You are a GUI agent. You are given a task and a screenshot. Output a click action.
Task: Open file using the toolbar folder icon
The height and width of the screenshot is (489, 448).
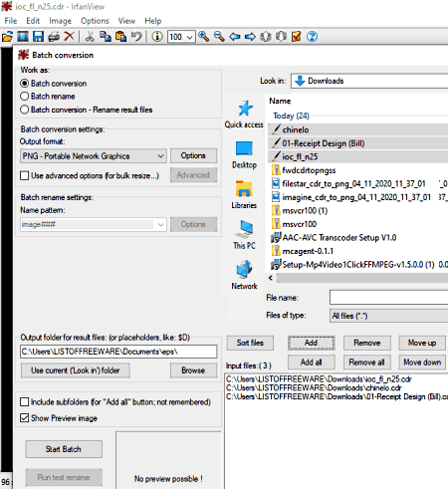point(7,37)
